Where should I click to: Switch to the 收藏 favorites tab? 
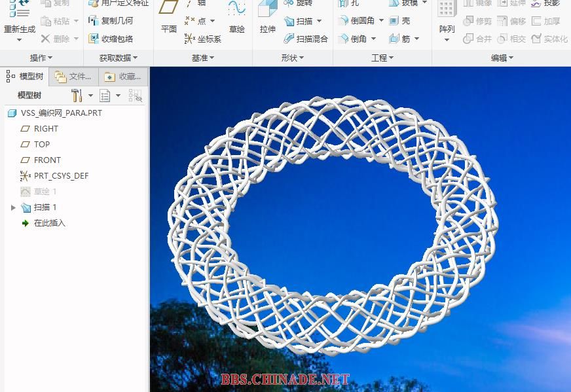[x=123, y=77]
